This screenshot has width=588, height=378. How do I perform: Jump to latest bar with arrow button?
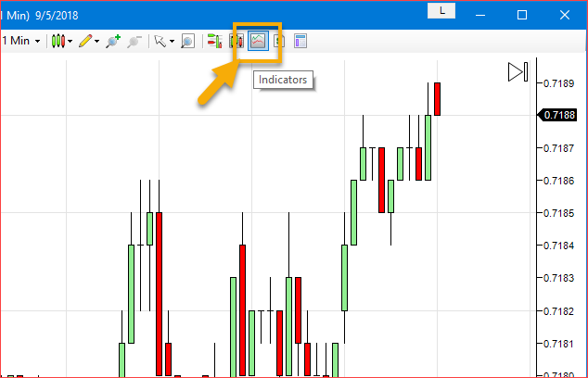point(518,72)
